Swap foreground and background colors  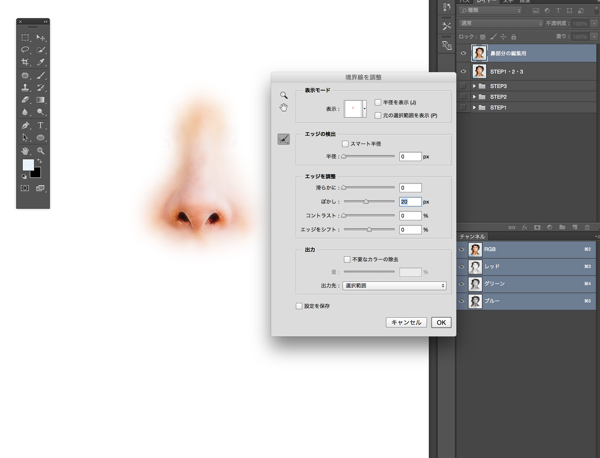pos(39,161)
